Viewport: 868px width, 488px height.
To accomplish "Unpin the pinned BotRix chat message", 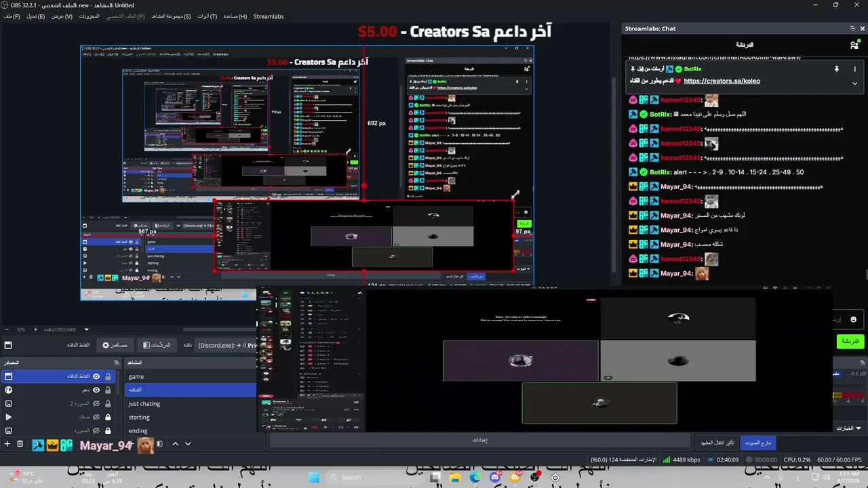I will [836, 69].
